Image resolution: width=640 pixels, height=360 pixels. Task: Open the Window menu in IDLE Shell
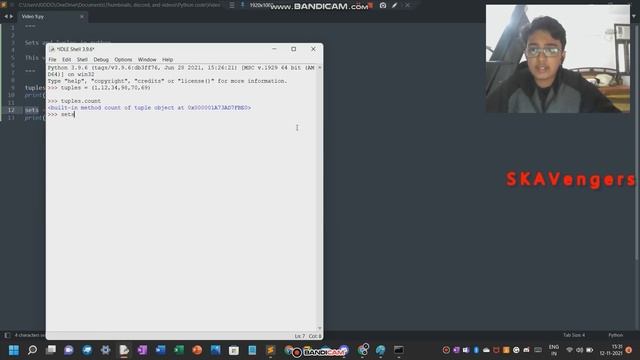[x=147, y=60]
